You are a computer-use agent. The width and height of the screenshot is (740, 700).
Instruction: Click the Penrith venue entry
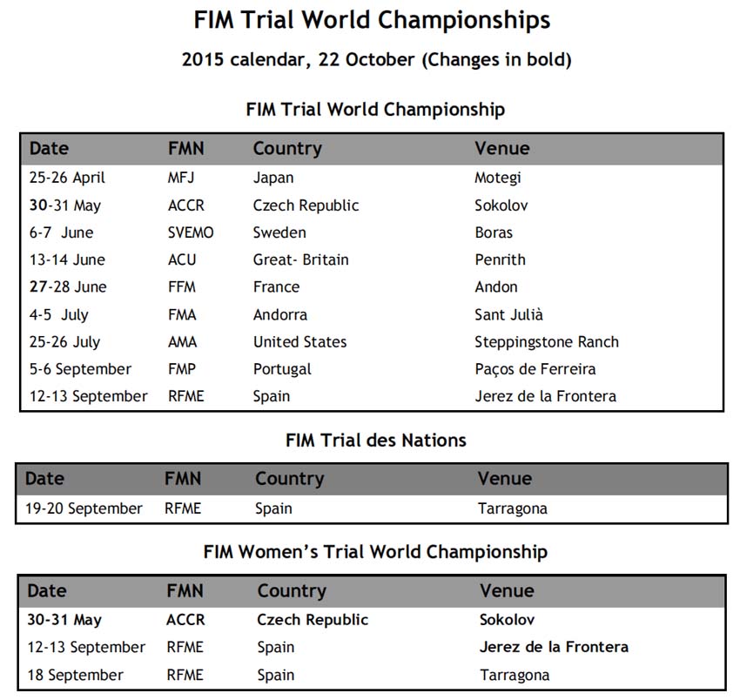pos(501,259)
